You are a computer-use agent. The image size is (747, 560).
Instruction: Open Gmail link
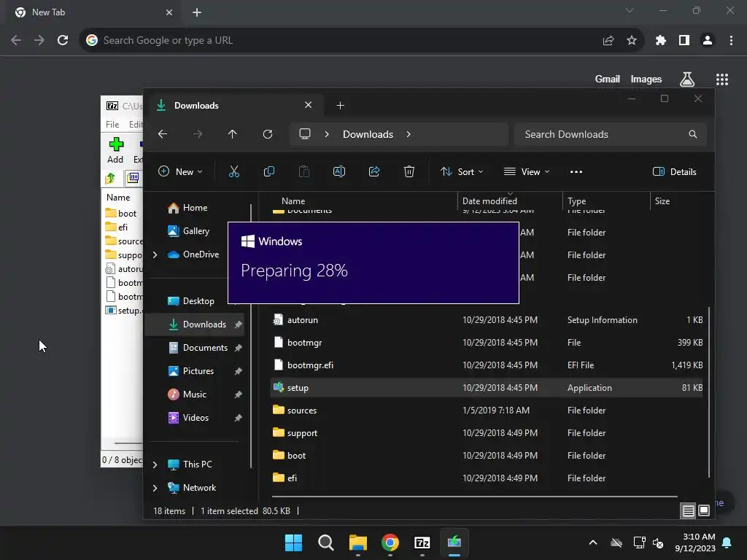tap(608, 79)
